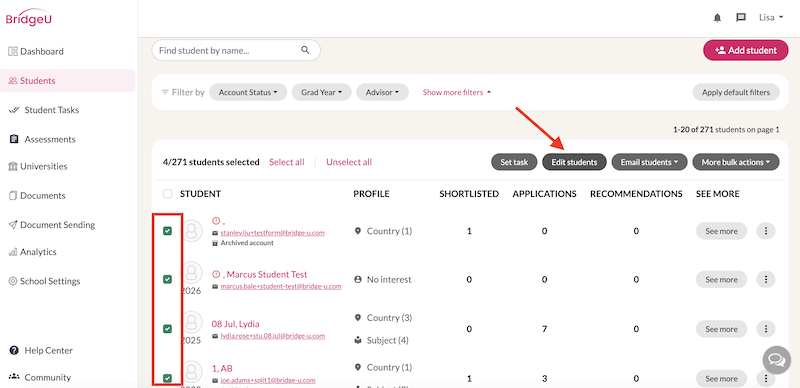The image size is (800, 388).
Task: Click the Unselect all link
Action: point(349,162)
